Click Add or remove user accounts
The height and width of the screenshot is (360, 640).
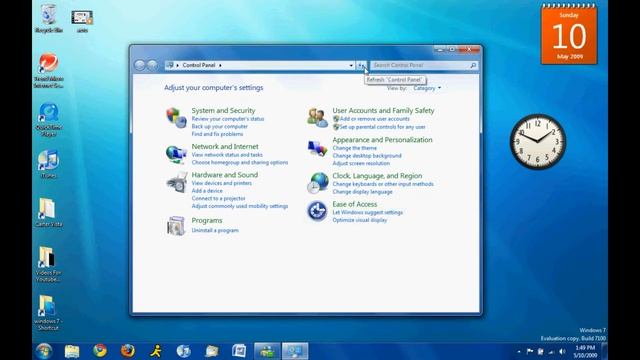[x=374, y=119]
